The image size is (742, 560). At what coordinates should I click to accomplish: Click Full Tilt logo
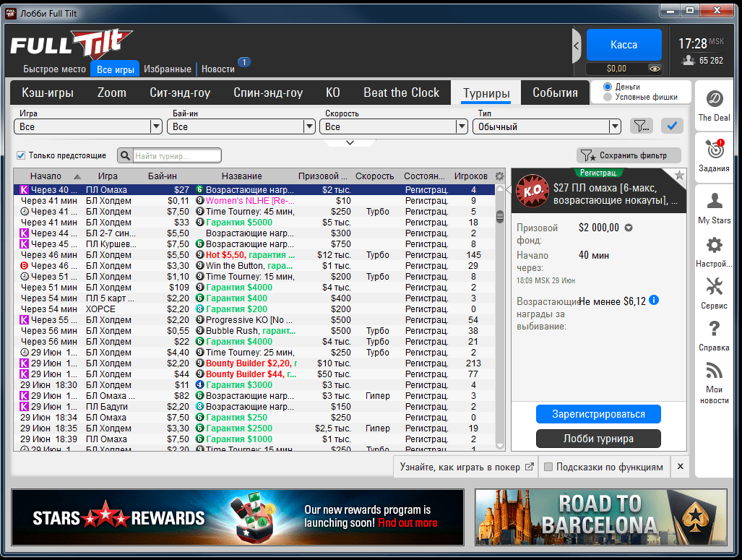[71, 46]
